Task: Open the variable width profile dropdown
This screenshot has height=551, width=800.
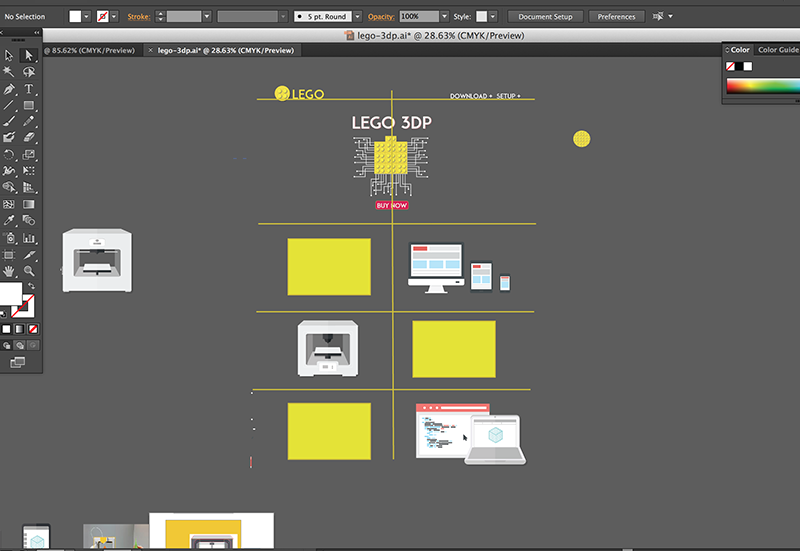Action: click(x=283, y=16)
